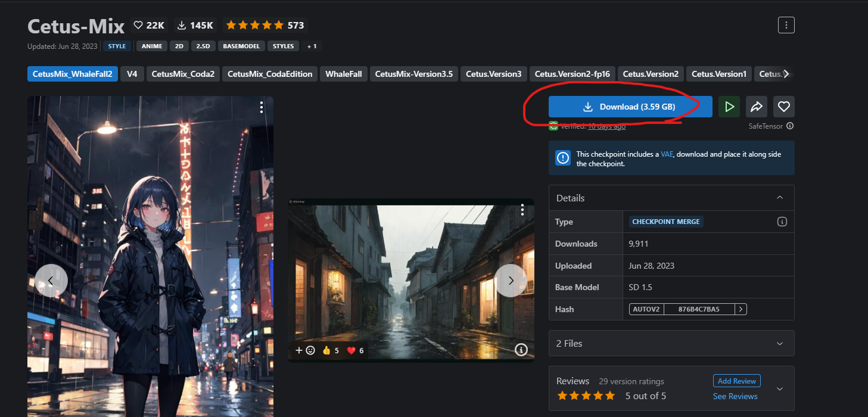Click the 29 version ratings text

(631, 381)
